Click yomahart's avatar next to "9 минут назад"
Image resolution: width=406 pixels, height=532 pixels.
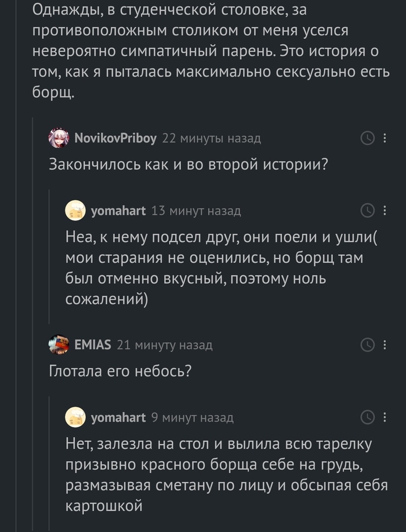76,417
